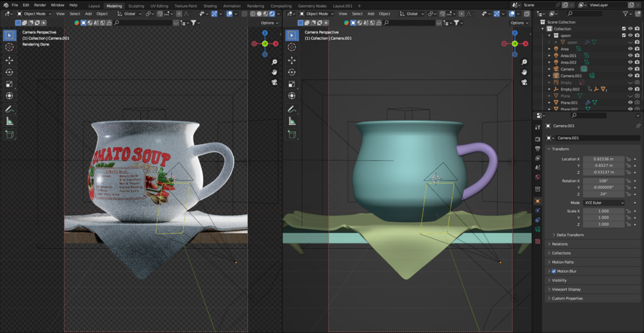
Task: Switch to the Shading workspace tab
Action: pyautogui.click(x=210, y=6)
